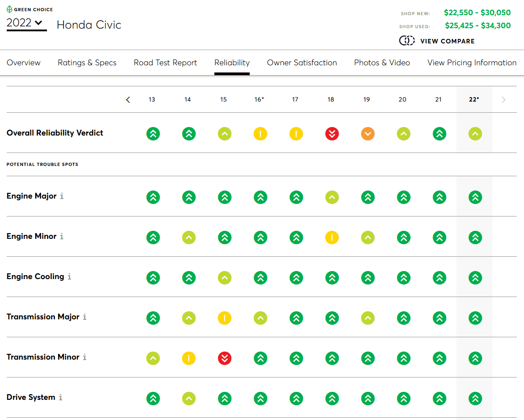
Task: Click the red 2015 Transmission Minor rating icon
Action: 224,358
